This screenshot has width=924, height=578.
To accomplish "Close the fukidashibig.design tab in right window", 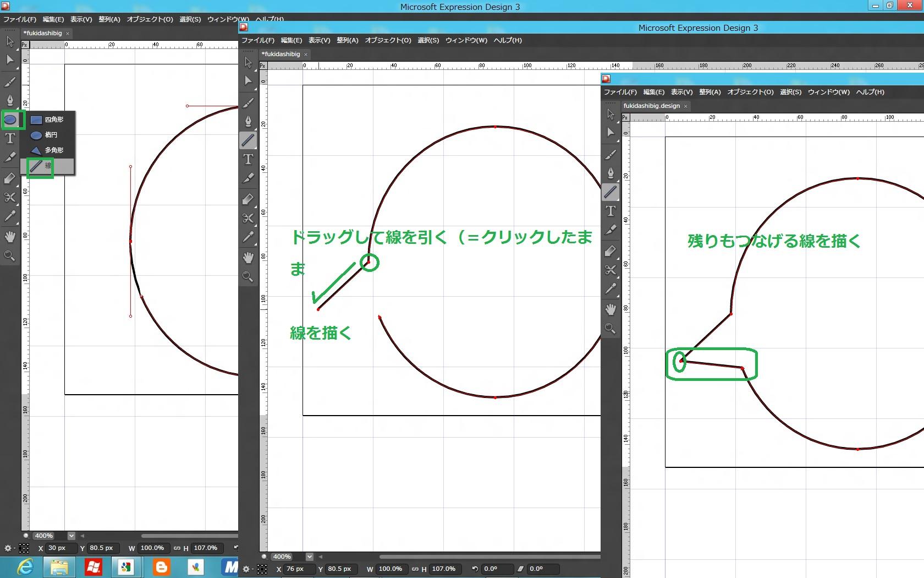I will click(686, 106).
